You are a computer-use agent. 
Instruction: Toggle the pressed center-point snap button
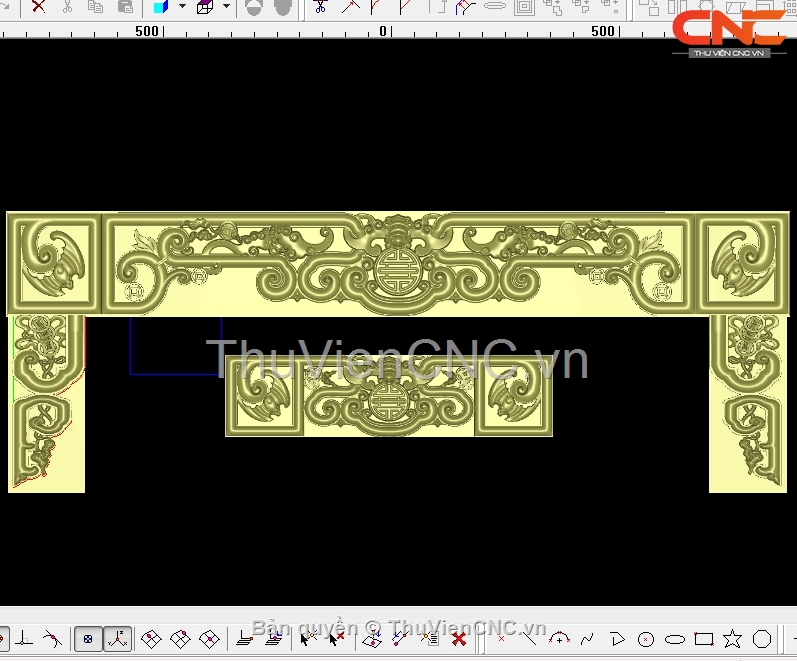pos(88,638)
